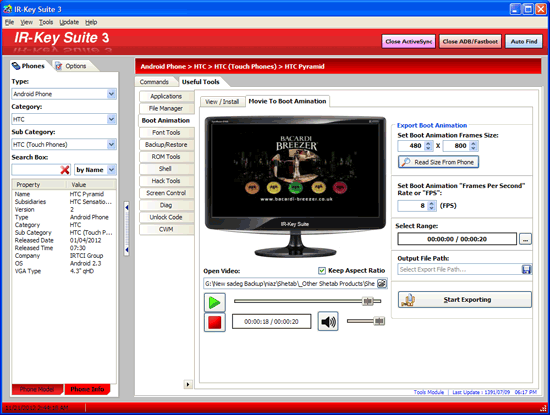Image resolution: width=550 pixels, height=415 pixels.
Task: Select the 'HTC Pyramid' name value
Action: [x=87, y=194]
